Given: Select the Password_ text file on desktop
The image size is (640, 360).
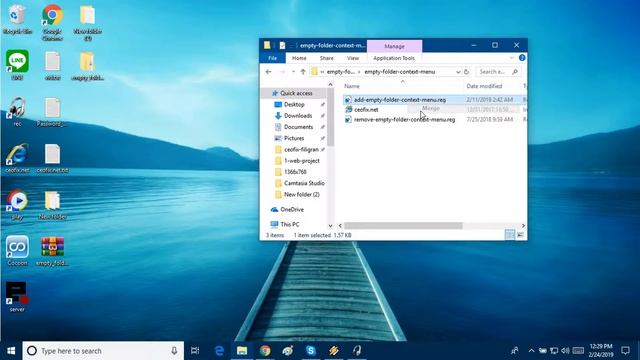Looking at the screenshot, I should 52,112.
